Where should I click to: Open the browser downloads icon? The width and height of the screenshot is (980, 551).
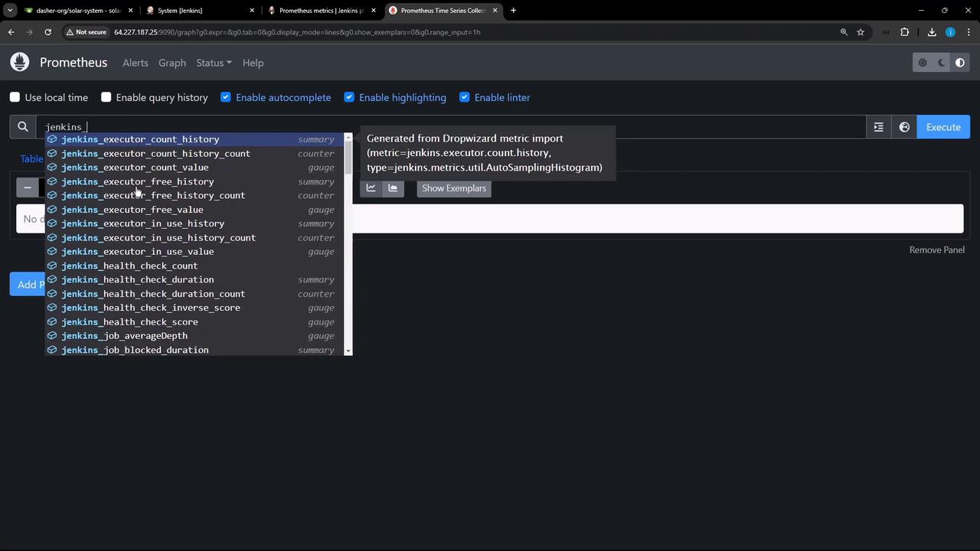coord(932,32)
